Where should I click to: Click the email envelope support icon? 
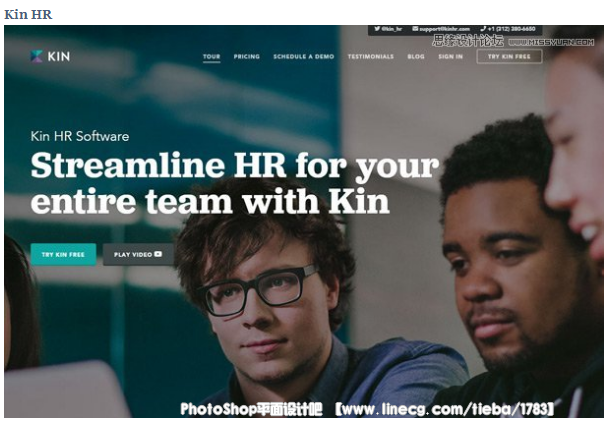415,29
